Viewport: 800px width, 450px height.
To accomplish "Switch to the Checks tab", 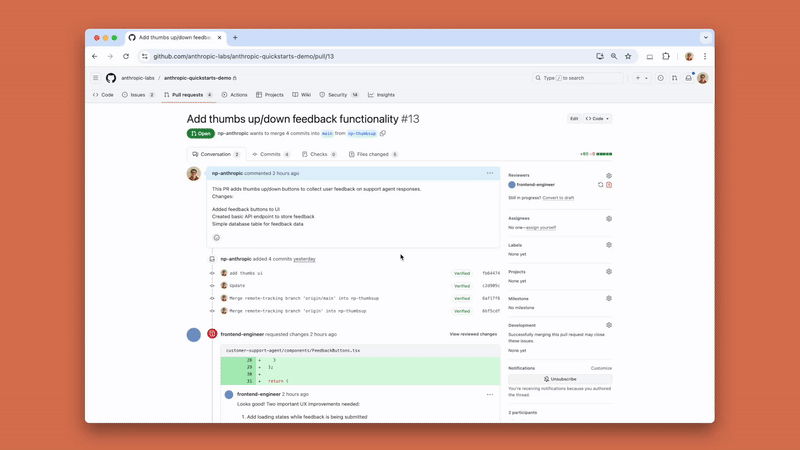I will point(319,154).
